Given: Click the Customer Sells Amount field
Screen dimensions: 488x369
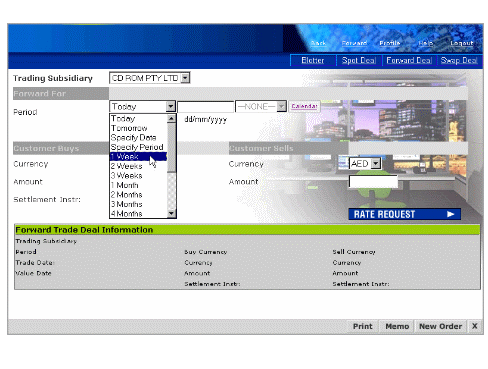Looking at the screenshot, I should click(373, 182).
